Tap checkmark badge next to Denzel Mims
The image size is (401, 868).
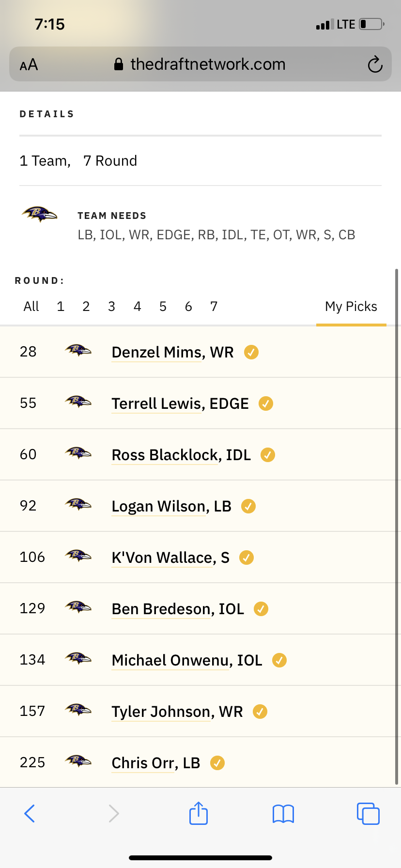click(x=251, y=352)
